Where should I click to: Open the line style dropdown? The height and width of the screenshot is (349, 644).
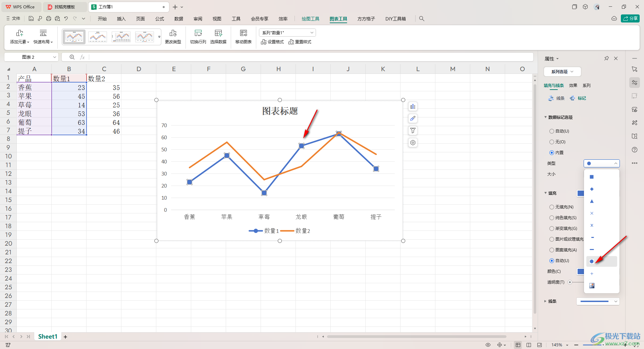pos(598,301)
